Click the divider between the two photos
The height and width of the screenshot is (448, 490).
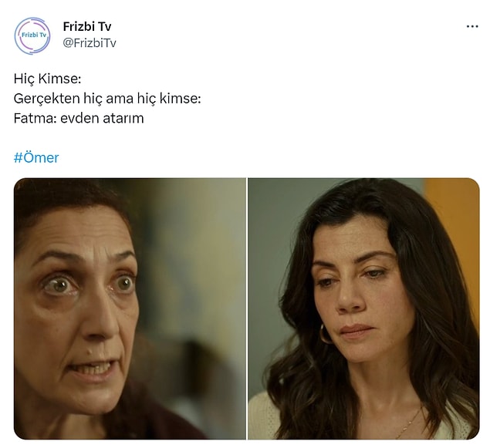[x=247, y=308]
